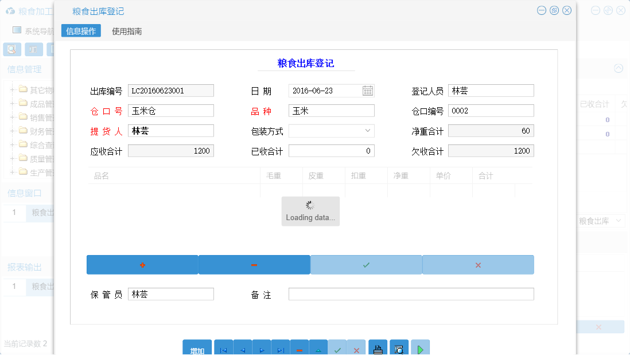Click the previous record arrow icon
The image size is (630, 364).
click(x=242, y=350)
